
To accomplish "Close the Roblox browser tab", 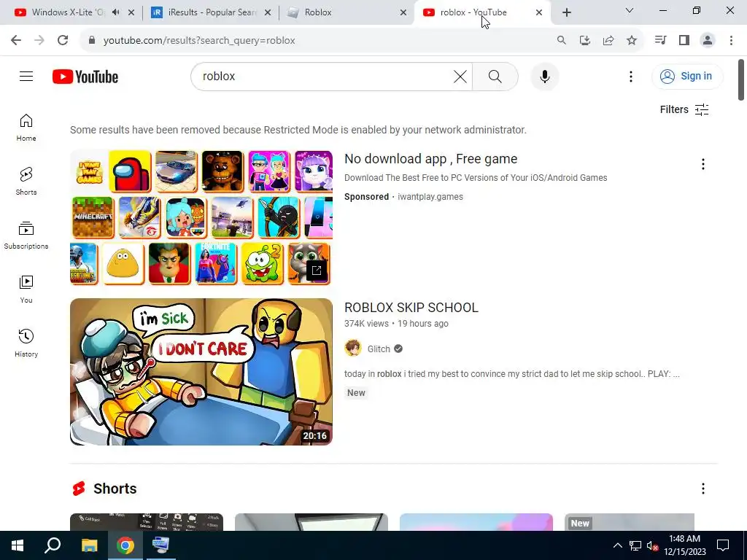I will point(403,13).
